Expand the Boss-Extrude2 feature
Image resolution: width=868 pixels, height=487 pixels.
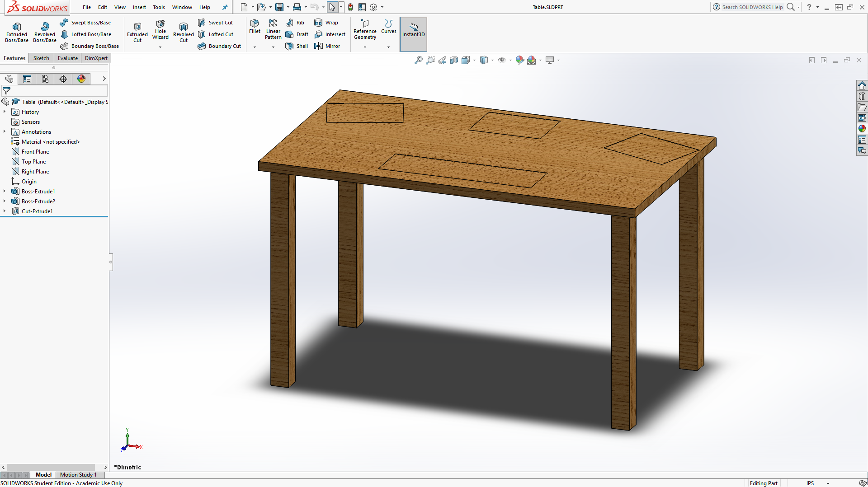(x=5, y=201)
